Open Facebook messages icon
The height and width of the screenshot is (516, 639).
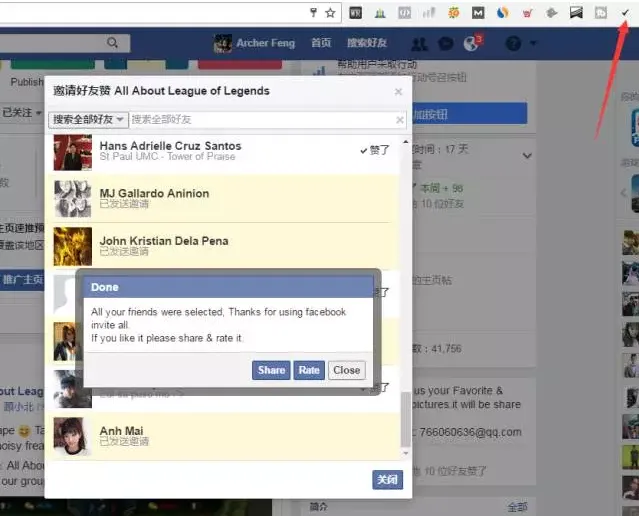(445, 43)
